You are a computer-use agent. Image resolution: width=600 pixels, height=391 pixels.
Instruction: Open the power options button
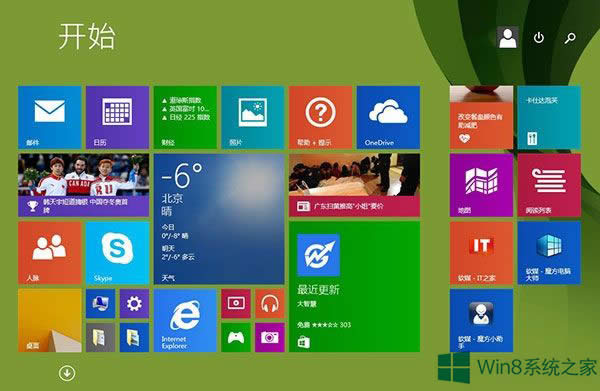pos(539,37)
